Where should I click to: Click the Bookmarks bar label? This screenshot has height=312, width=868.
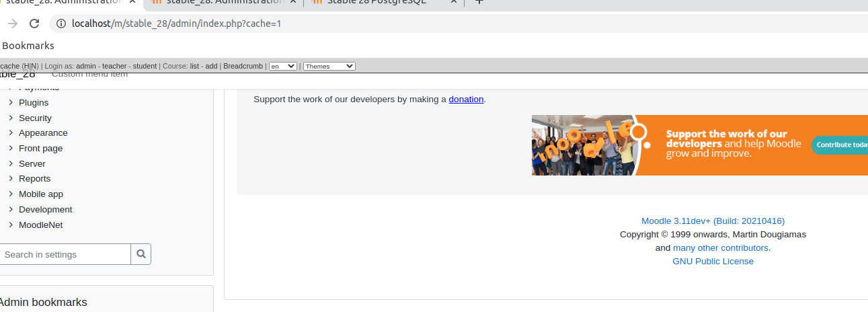(28, 46)
